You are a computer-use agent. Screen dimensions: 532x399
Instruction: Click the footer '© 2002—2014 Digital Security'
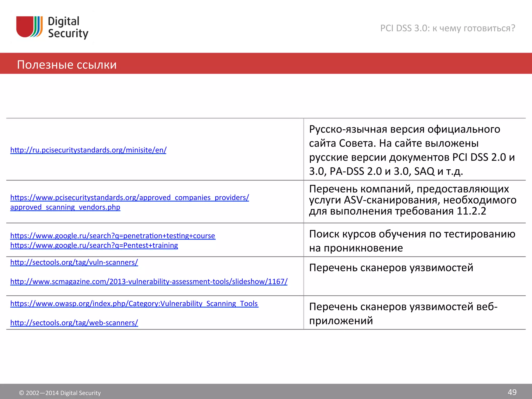(x=60, y=393)
